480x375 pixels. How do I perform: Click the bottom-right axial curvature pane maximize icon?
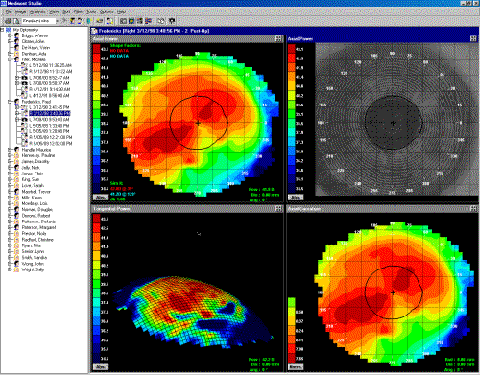(x=473, y=208)
